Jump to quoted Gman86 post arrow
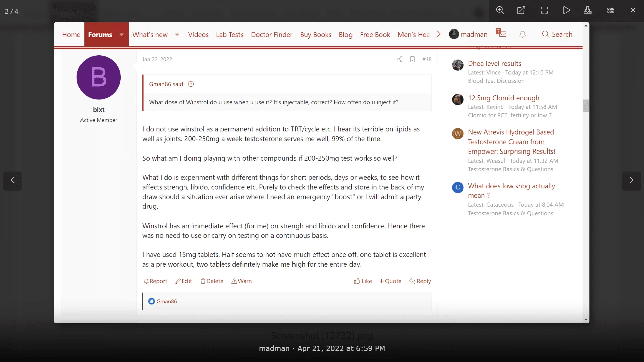Image resolution: width=644 pixels, height=362 pixels. click(x=191, y=84)
